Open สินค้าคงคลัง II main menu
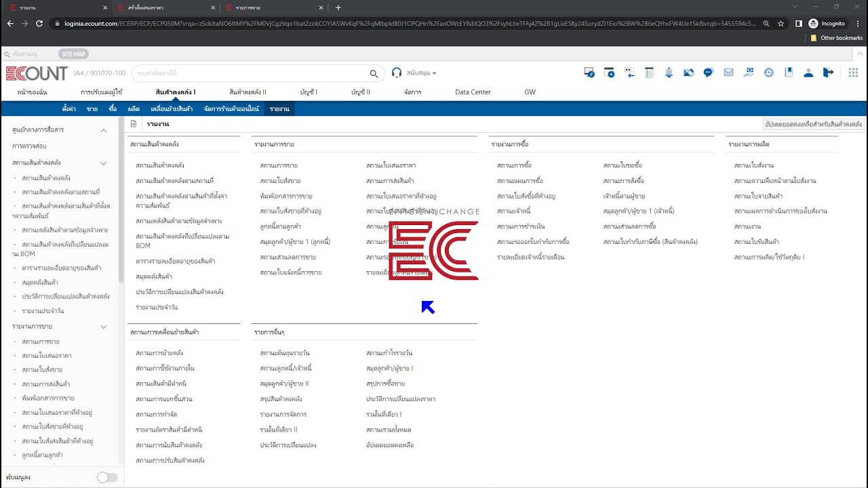This screenshot has width=868, height=488. point(248,92)
